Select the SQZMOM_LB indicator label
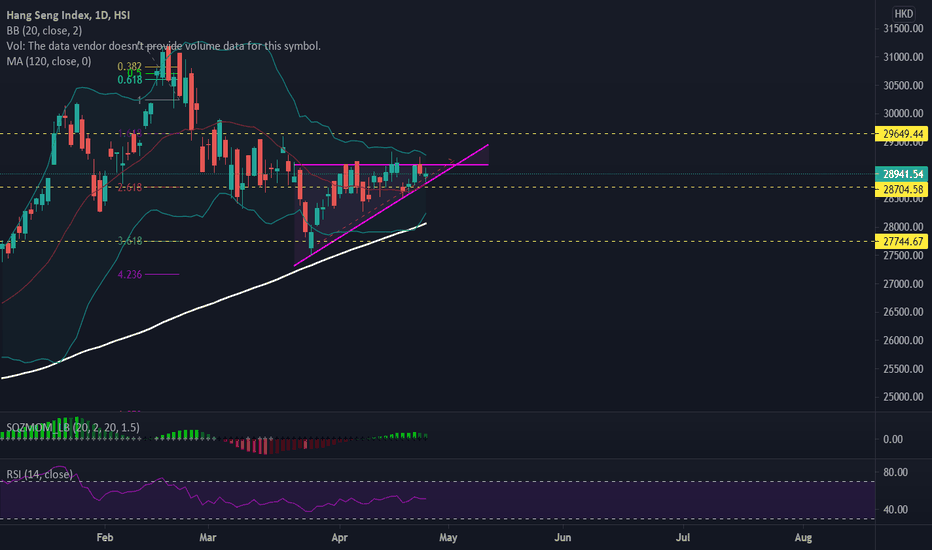The height and width of the screenshot is (550, 932). pos(73,428)
